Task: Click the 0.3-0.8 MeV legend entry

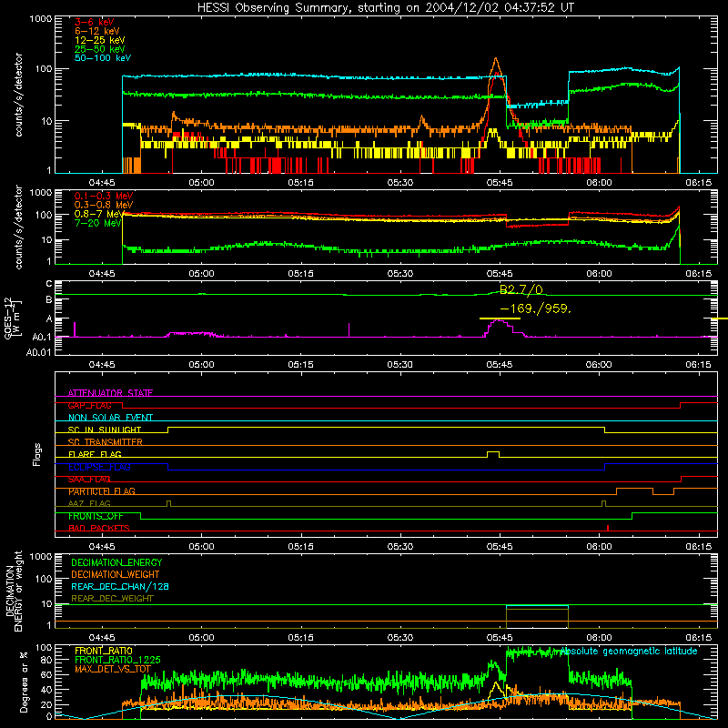Action: [104, 205]
